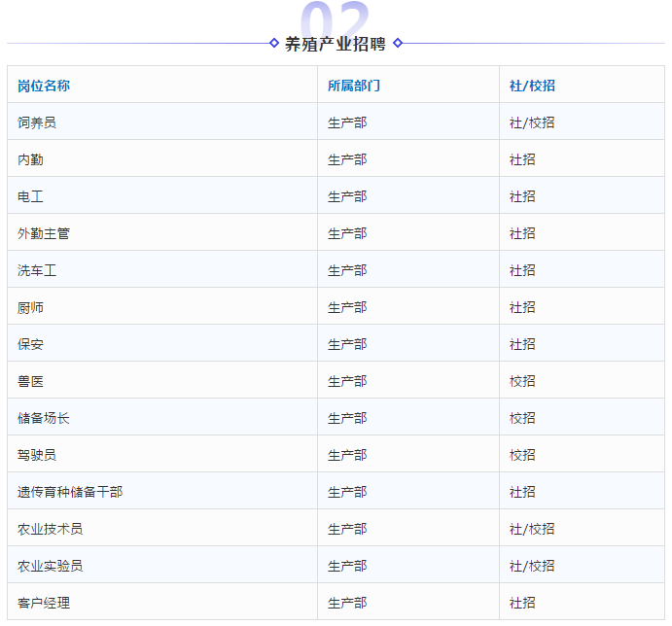Open the 厨师 job listing
Screen dimensions: 672x626
pos(30,307)
